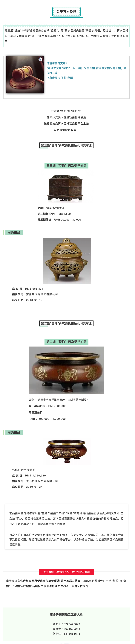Select 第二期望拍再次委托拍品及同类对比 section header
Viewport: 135px width, 644px height.
coord(66,323)
